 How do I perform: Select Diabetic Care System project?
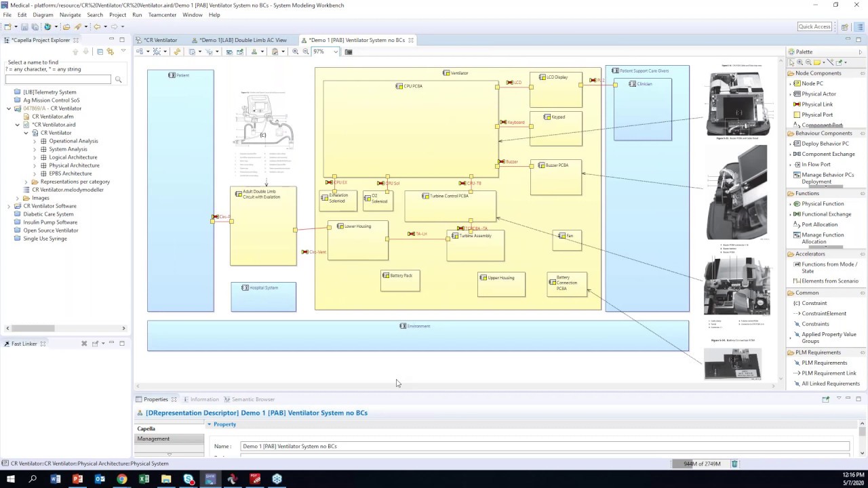(x=48, y=214)
